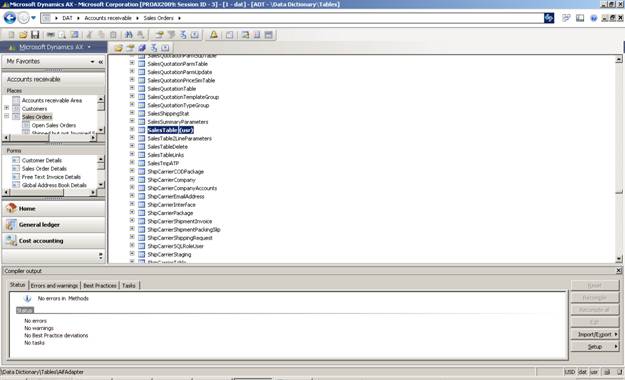Viewport: 625px width, 380px height.
Task: Expand the Customers node in Places
Action: click(x=6, y=108)
